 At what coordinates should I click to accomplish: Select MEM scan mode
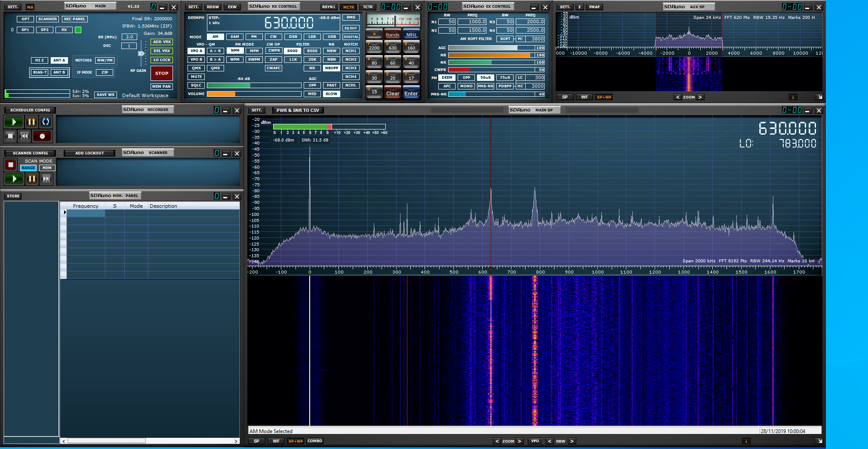[47, 168]
